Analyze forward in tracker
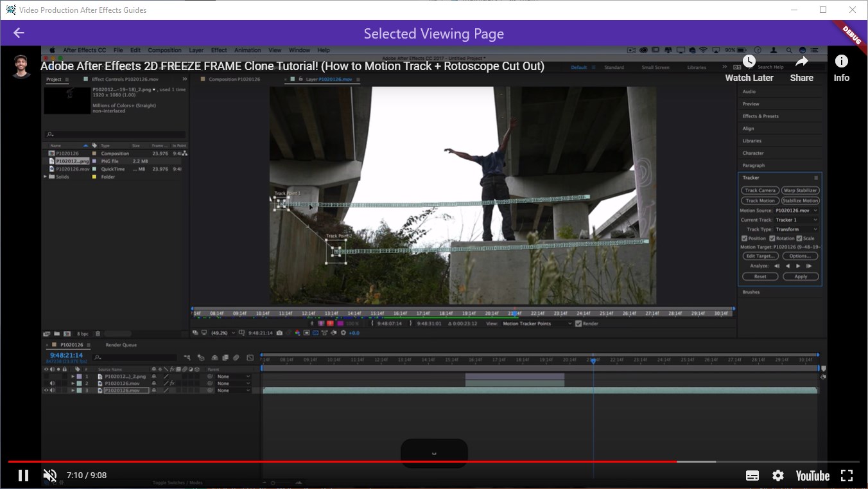Image resolution: width=868 pixels, height=489 pixels. (x=798, y=266)
